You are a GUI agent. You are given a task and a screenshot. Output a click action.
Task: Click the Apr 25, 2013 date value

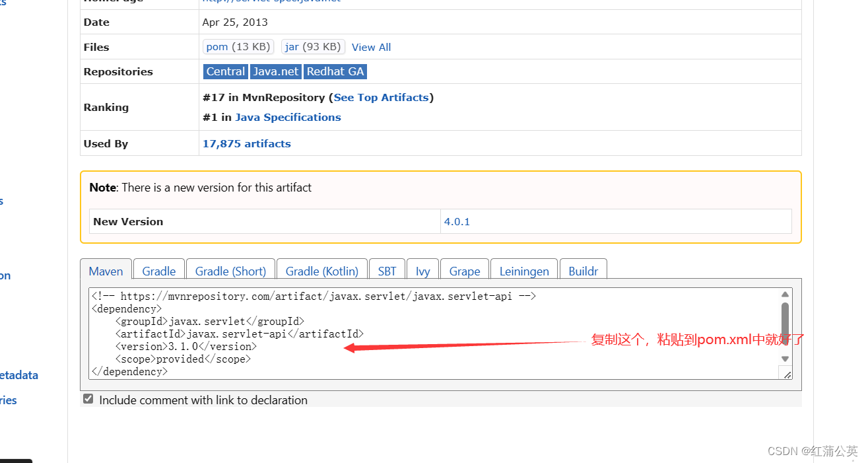pyautogui.click(x=235, y=22)
